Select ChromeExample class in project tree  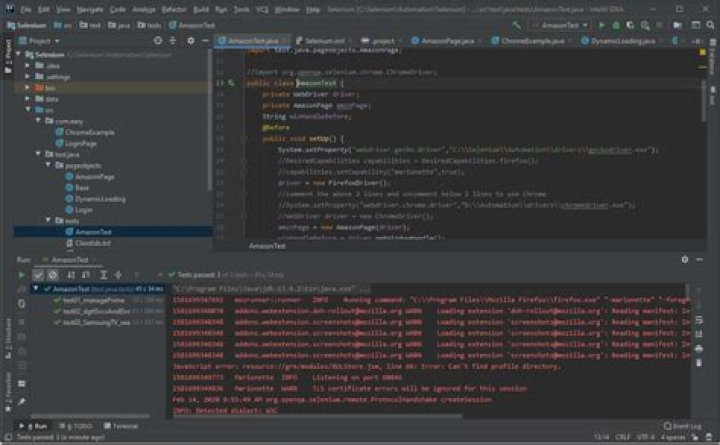(x=90, y=132)
